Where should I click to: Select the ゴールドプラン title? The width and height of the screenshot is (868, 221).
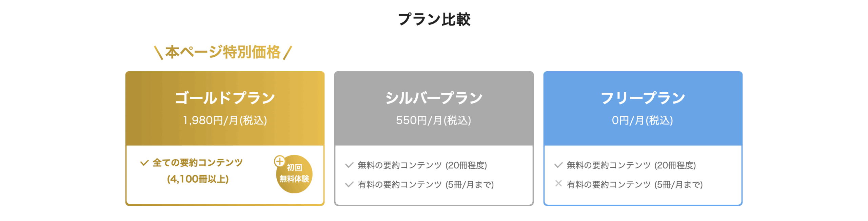(x=225, y=98)
